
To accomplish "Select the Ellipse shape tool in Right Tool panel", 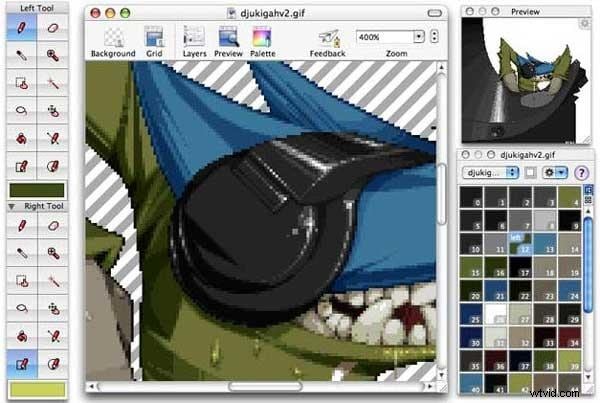I will pyautogui.click(x=53, y=364).
